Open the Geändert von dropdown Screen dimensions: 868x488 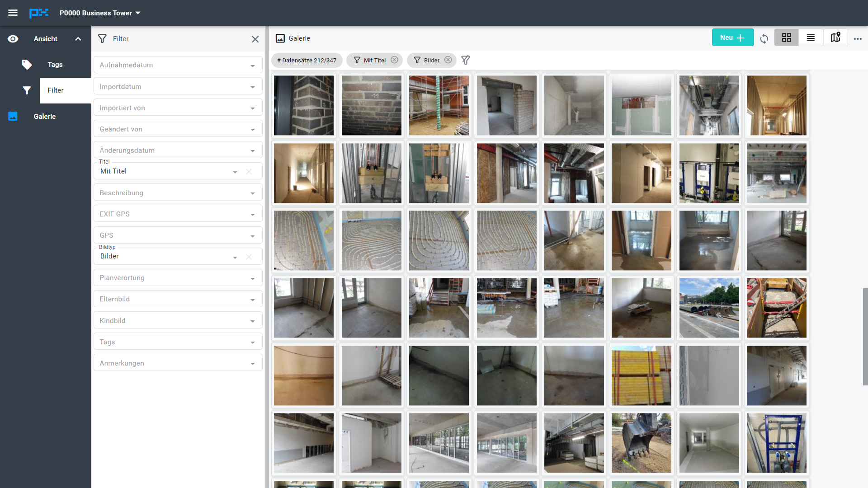[178, 129]
